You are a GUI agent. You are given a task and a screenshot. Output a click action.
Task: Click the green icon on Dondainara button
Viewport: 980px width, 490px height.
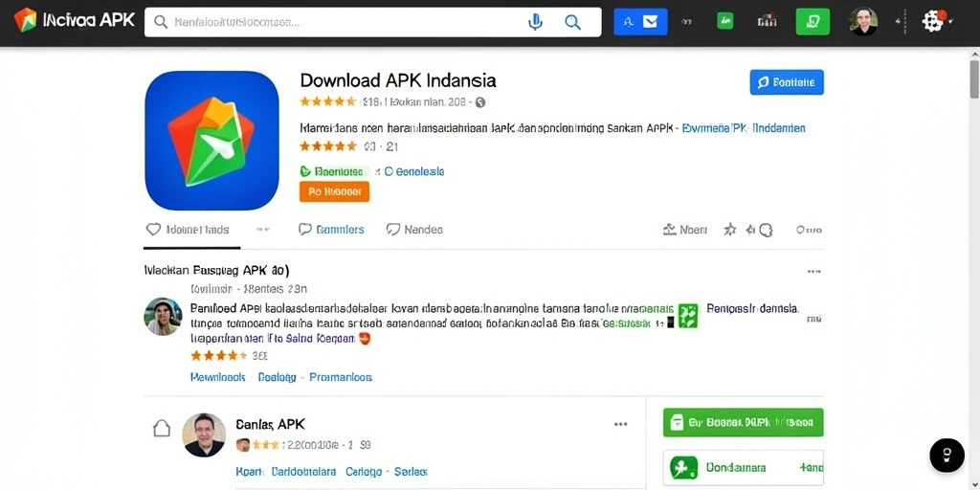point(683,467)
